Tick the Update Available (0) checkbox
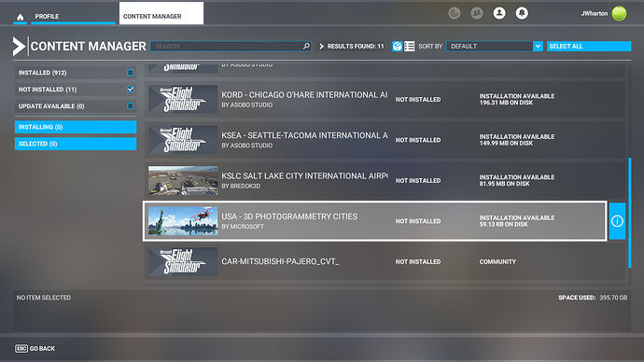The width and height of the screenshot is (644, 362). [x=130, y=105]
